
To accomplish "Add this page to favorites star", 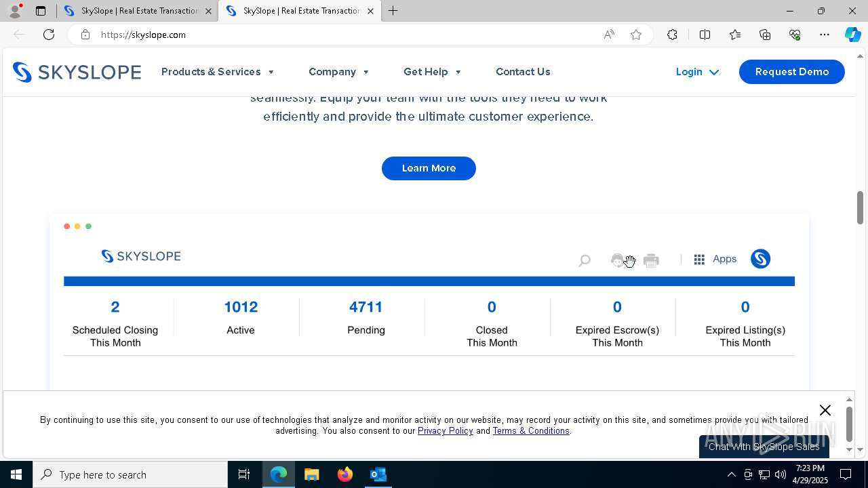I will click(x=636, y=35).
